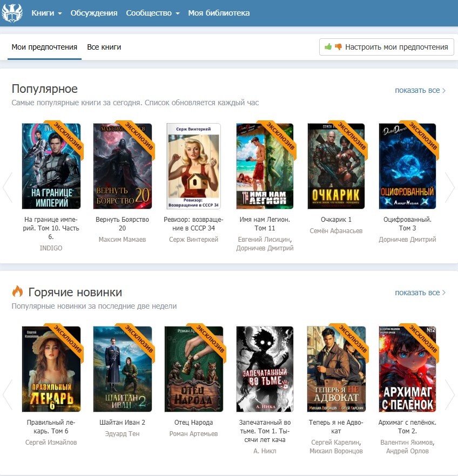This screenshot has width=458, height=476.
Task: Switch to the Все книги tab
Action: pos(104,47)
